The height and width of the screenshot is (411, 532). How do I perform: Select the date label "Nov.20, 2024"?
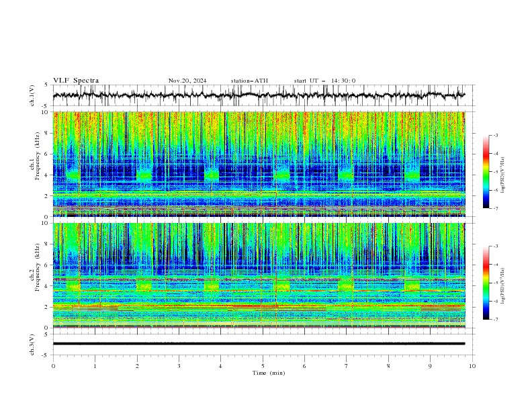pos(187,81)
